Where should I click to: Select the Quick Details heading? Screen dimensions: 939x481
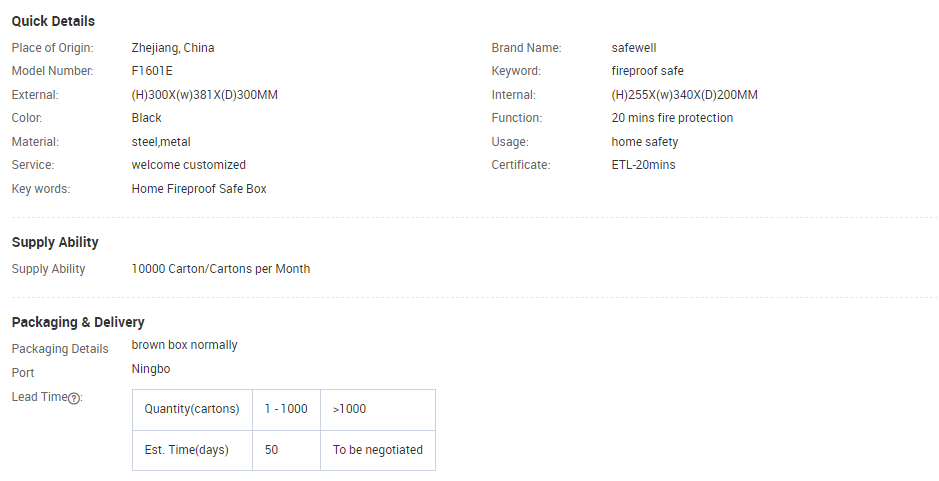tap(53, 21)
